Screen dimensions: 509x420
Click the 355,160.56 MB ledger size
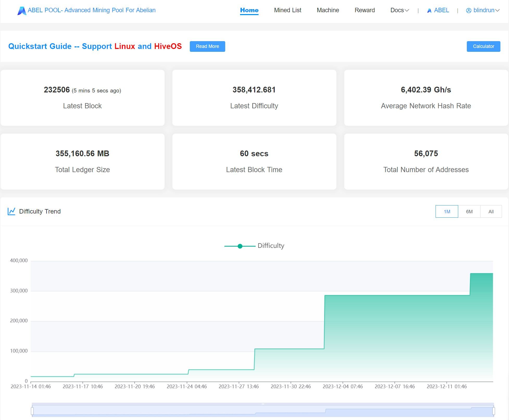(82, 154)
